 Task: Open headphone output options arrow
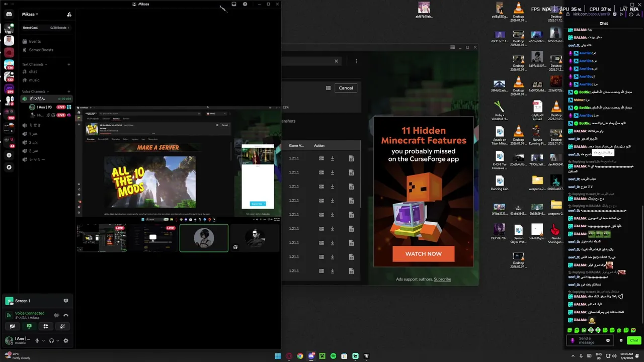coord(58,340)
